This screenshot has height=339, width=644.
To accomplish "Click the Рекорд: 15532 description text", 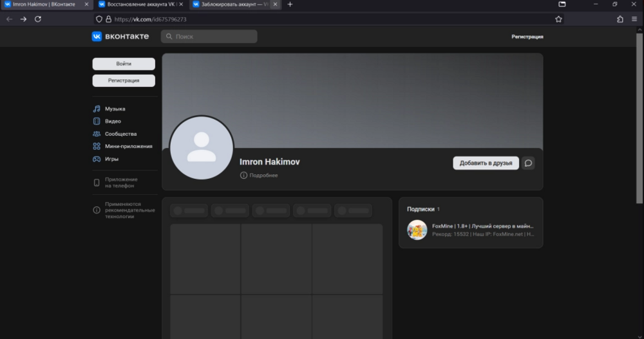I will [483, 234].
